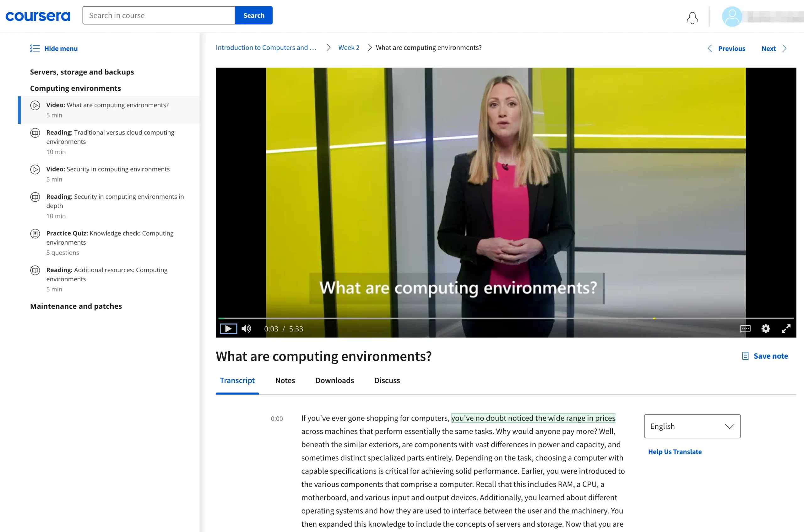Click the Search in course field
Image resolution: width=804 pixels, height=532 pixels.
tap(158, 15)
